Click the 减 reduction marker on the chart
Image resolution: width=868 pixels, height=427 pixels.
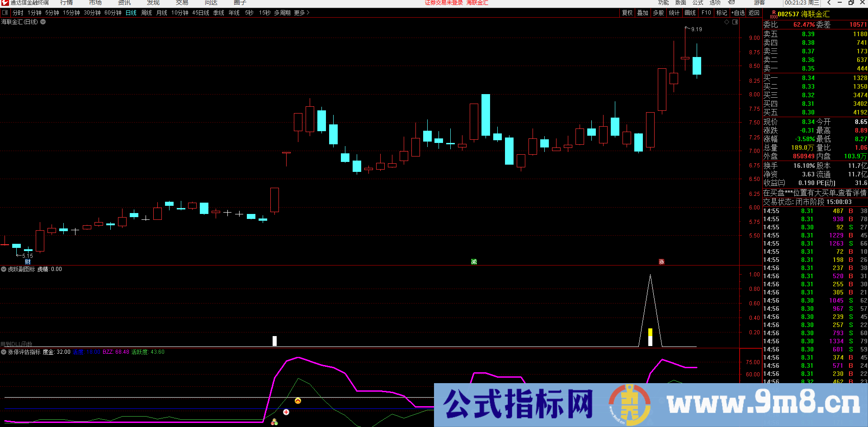tap(473, 261)
